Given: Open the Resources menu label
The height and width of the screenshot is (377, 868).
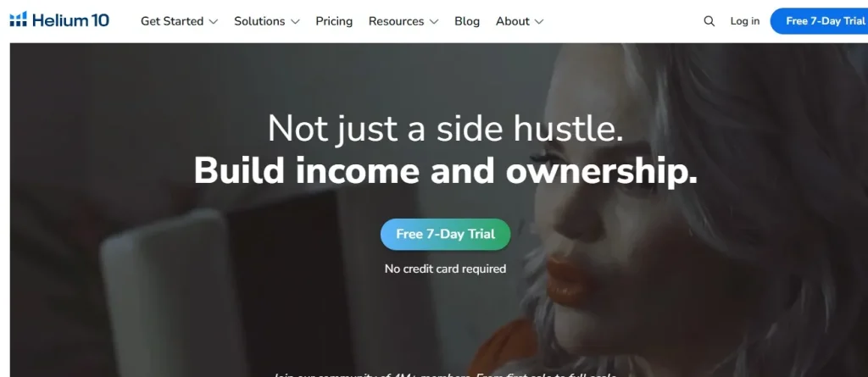Looking at the screenshot, I should click(397, 21).
